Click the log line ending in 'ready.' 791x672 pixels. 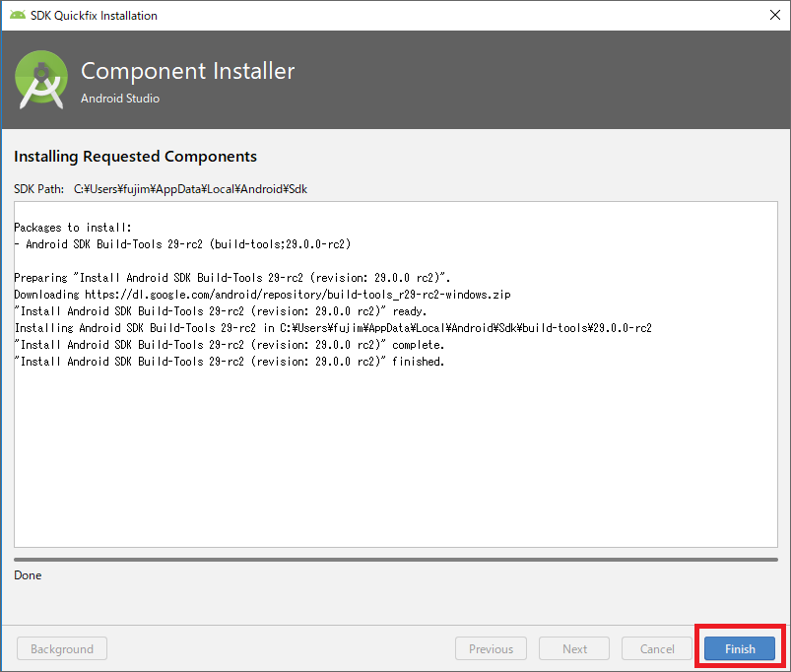221,311
